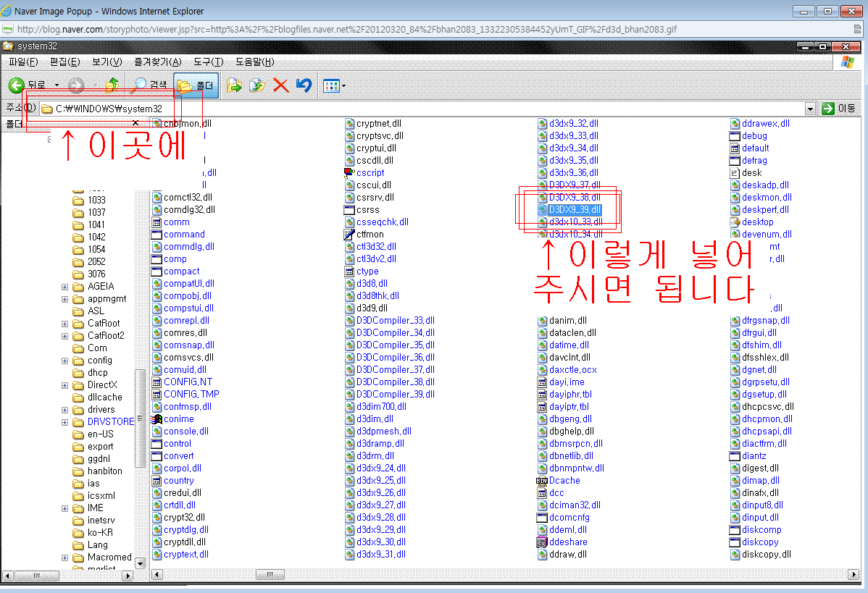Select the D3DX9_39.dll file
Image resolution: width=868 pixels, height=593 pixels.
pyautogui.click(x=575, y=209)
